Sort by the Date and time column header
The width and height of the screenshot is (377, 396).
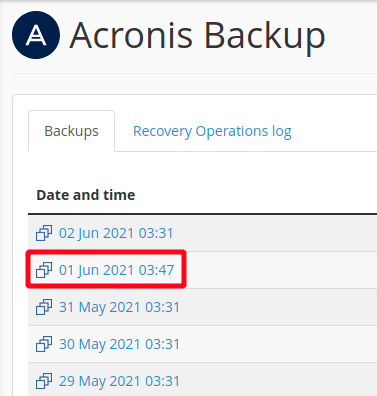click(x=86, y=195)
